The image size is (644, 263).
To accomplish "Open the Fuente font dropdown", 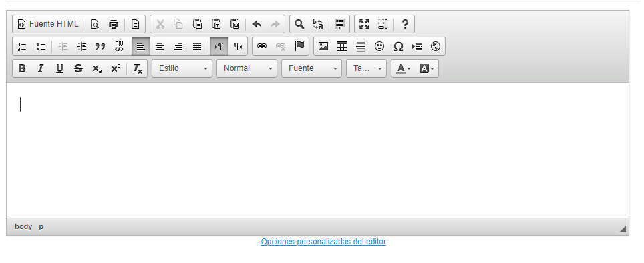I will (x=311, y=68).
